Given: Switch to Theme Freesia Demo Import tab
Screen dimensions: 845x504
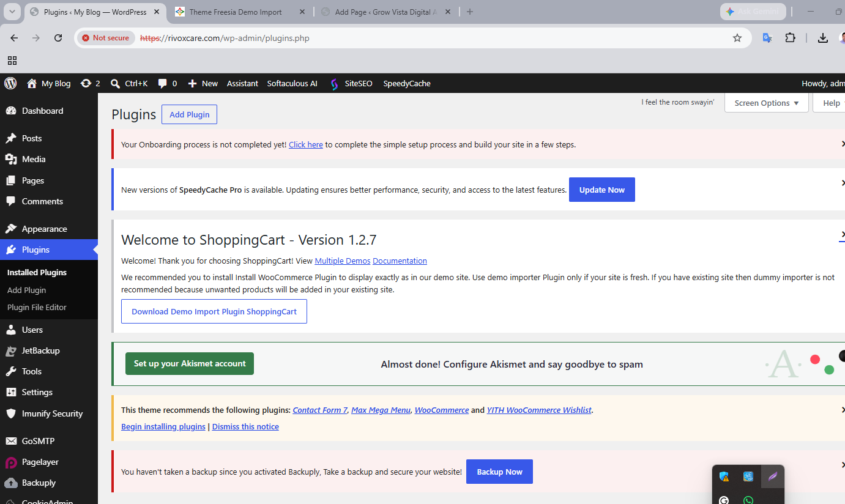Looking at the screenshot, I should [x=235, y=12].
